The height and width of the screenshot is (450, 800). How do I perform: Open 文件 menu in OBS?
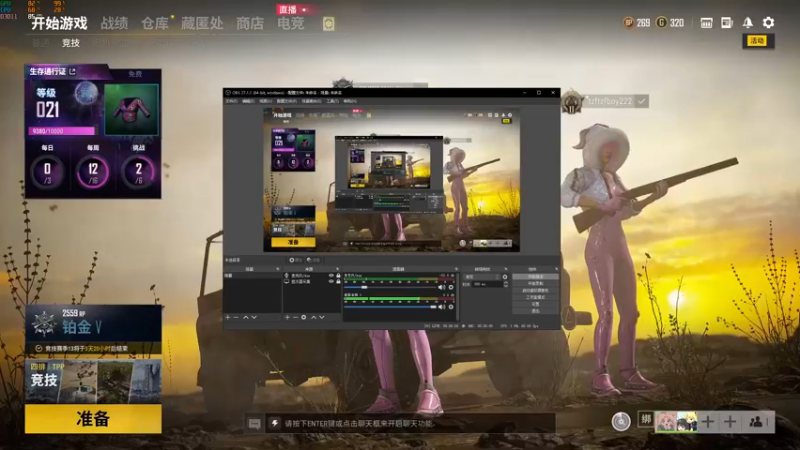[231, 101]
